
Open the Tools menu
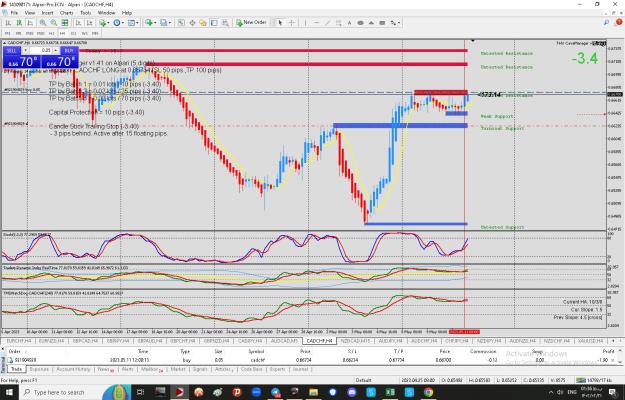86,13
